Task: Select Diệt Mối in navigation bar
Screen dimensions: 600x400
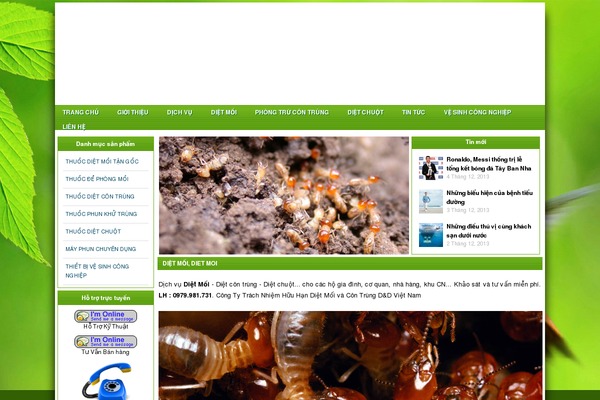Action: click(223, 112)
